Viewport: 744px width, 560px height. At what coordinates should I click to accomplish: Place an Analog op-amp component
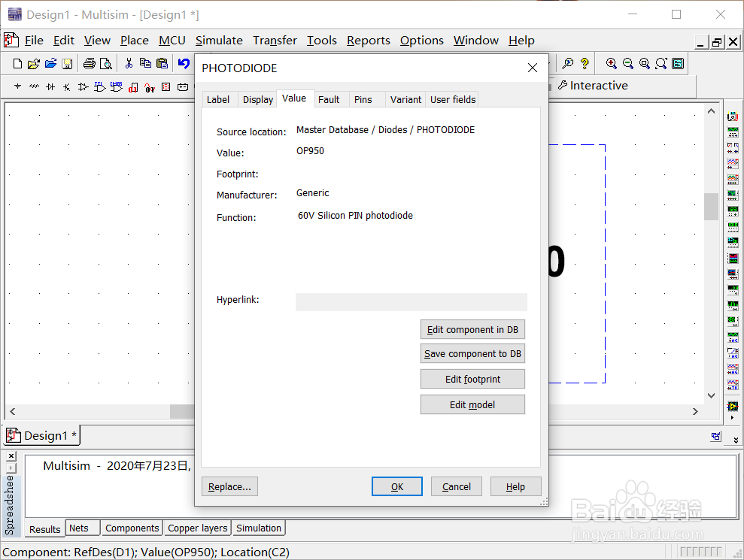coord(83,86)
